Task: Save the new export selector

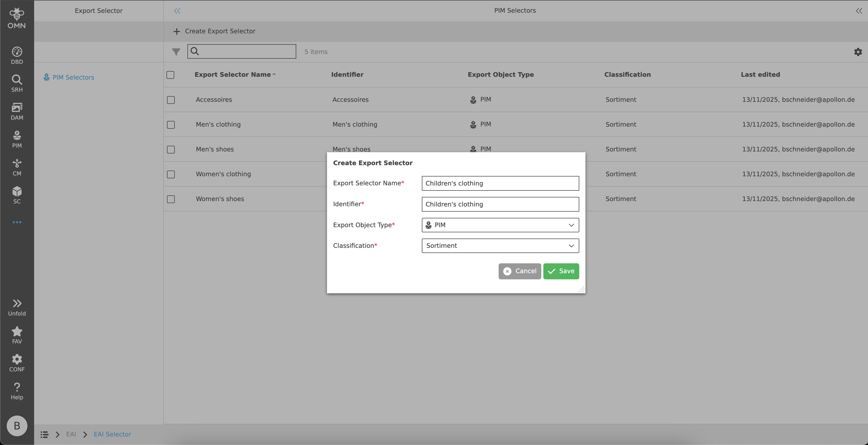Action: (x=561, y=271)
